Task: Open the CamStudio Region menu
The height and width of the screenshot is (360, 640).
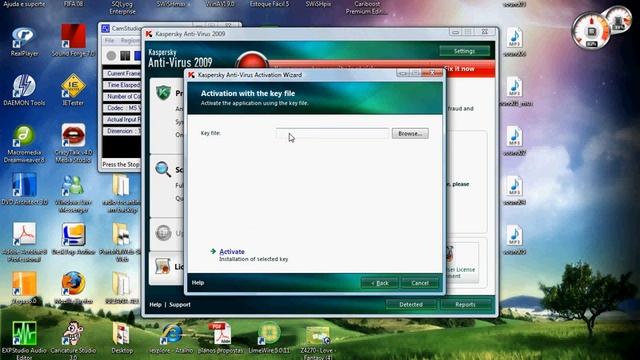Action: 130,41
